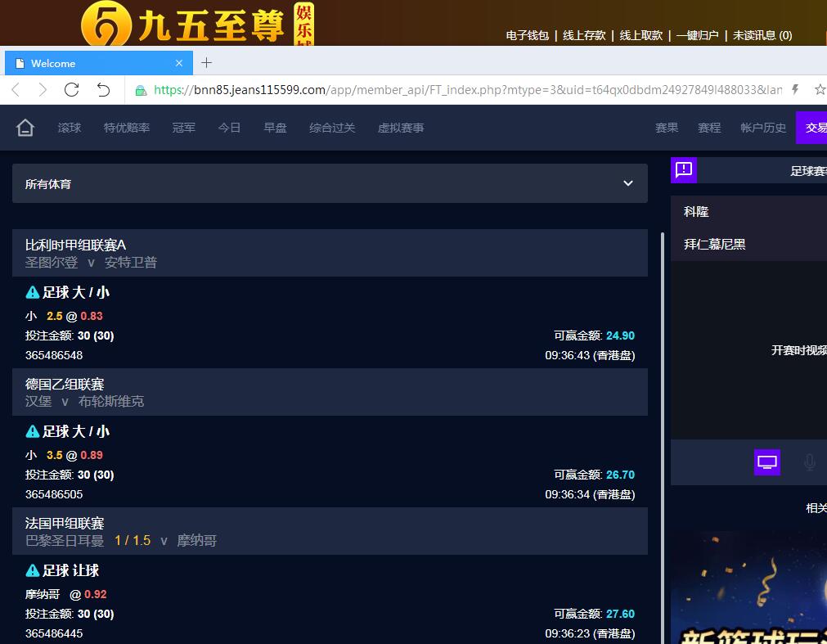Viewport: 827px width, 644px height.
Task: Select the 早盘 menu item
Action: pyautogui.click(x=276, y=128)
